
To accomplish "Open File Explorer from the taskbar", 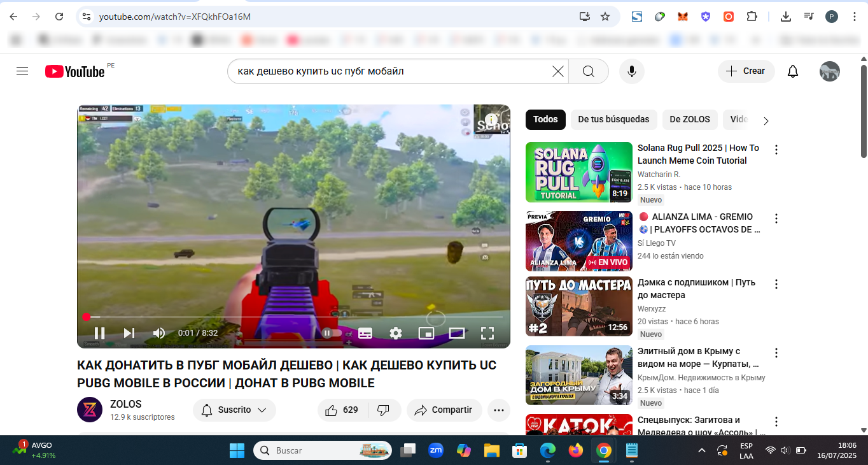I will (x=491, y=450).
